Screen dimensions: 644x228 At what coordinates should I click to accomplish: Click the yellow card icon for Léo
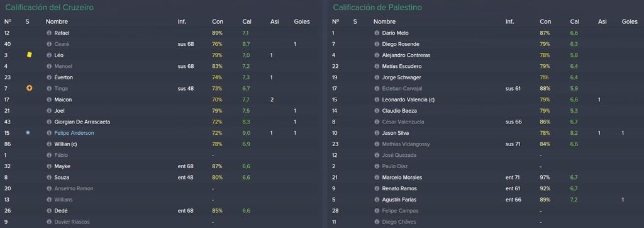(x=29, y=55)
